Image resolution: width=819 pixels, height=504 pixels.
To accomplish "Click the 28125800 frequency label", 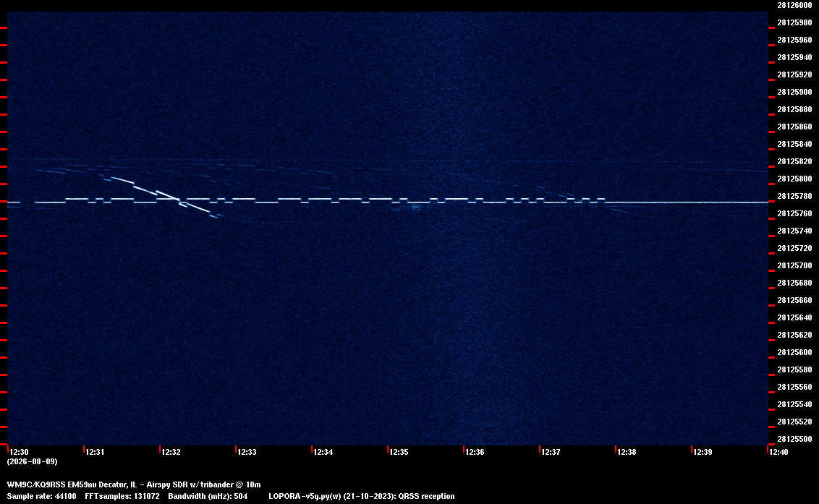I will [x=794, y=179].
